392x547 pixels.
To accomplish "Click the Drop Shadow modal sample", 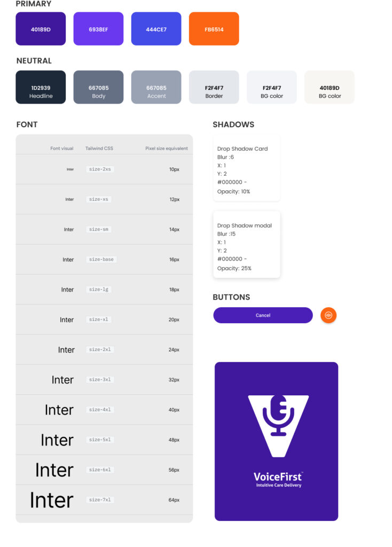I will point(246,245).
